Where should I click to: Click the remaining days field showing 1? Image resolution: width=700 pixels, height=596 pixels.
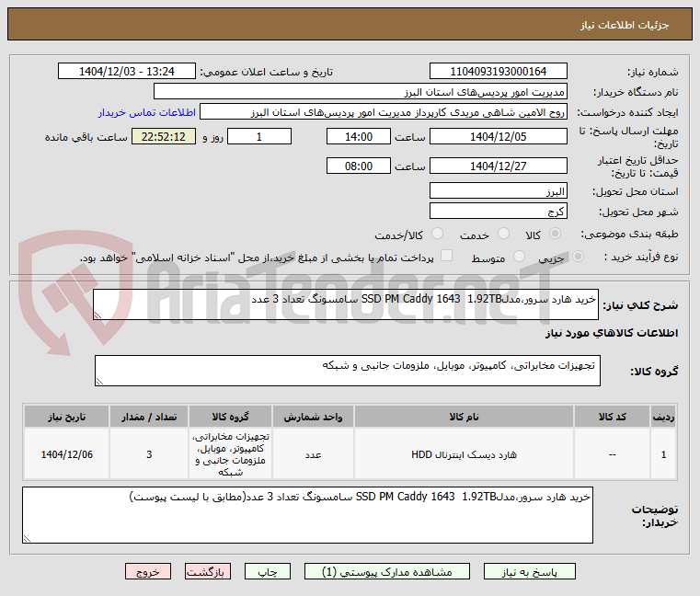tap(259, 136)
